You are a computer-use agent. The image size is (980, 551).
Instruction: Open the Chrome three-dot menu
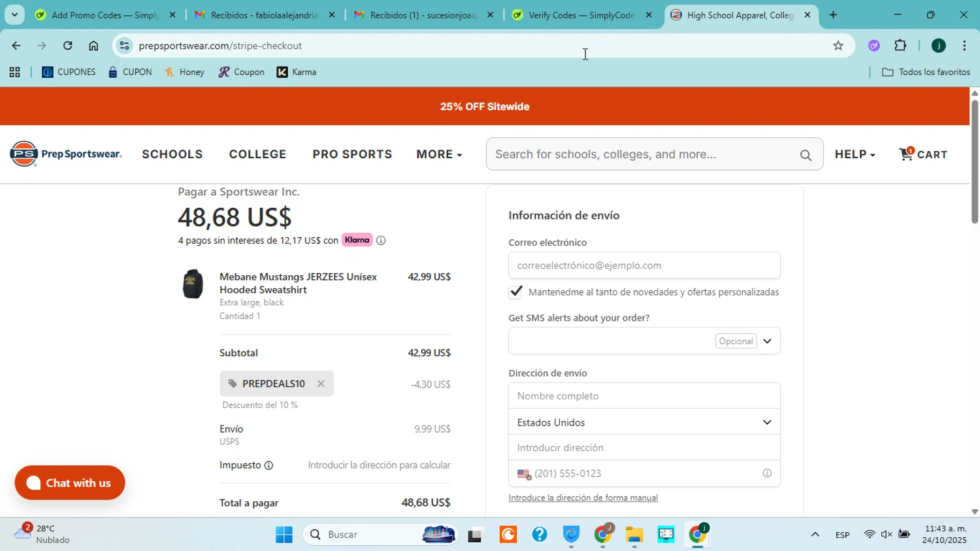(964, 46)
